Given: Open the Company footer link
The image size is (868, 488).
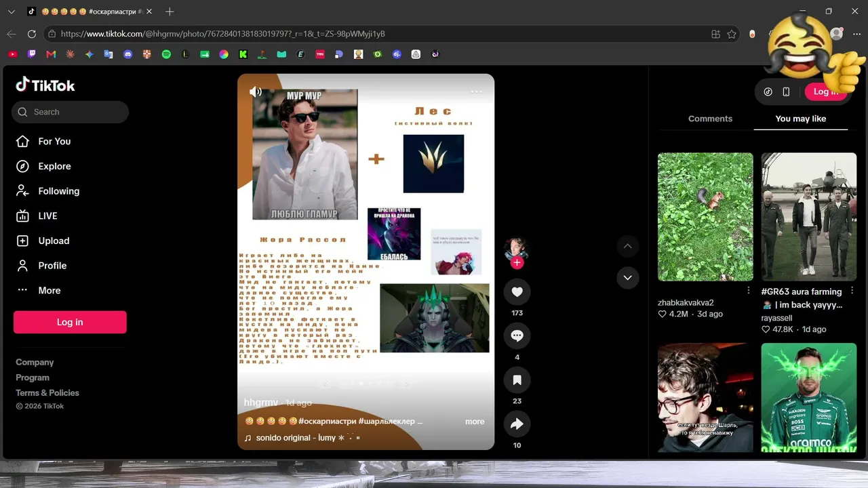Looking at the screenshot, I should [35, 362].
